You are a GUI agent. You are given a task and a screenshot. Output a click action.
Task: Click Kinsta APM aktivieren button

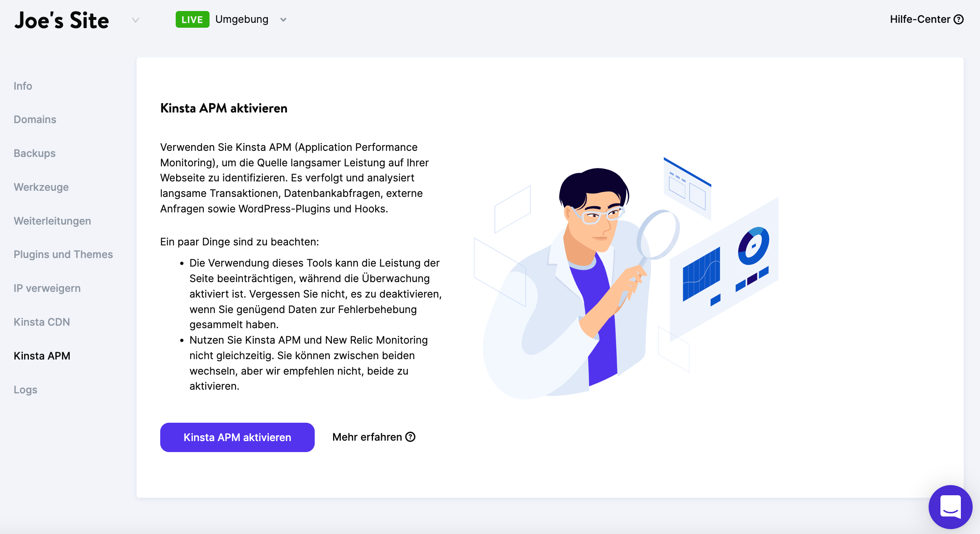tap(237, 437)
